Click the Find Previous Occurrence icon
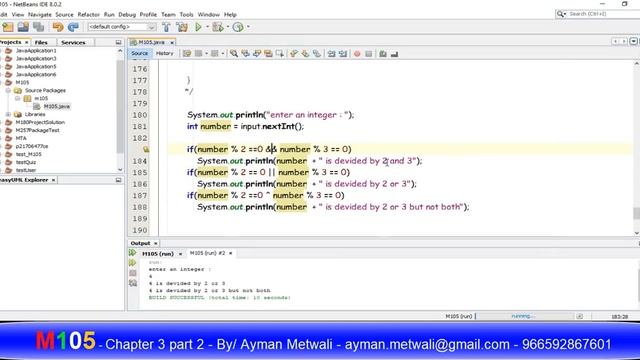Screen dimensions: 640x360 click(x=245, y=54)
